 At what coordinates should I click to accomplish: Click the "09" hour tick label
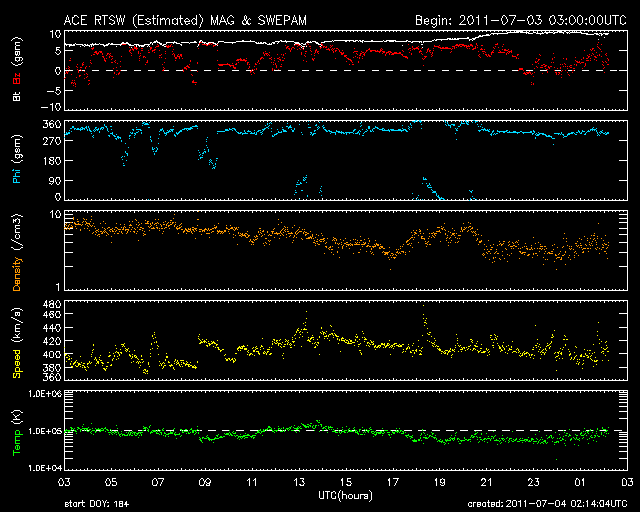205,482
